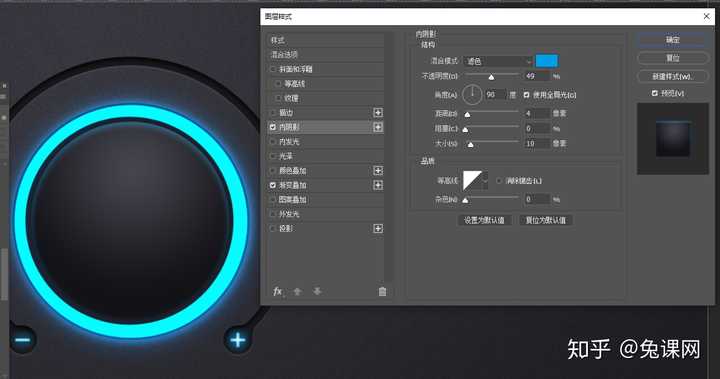The height and width of the screenshot is (379, 720).
Task: Open contour picker dropdown arrow
Action: [x=485, y=181]
